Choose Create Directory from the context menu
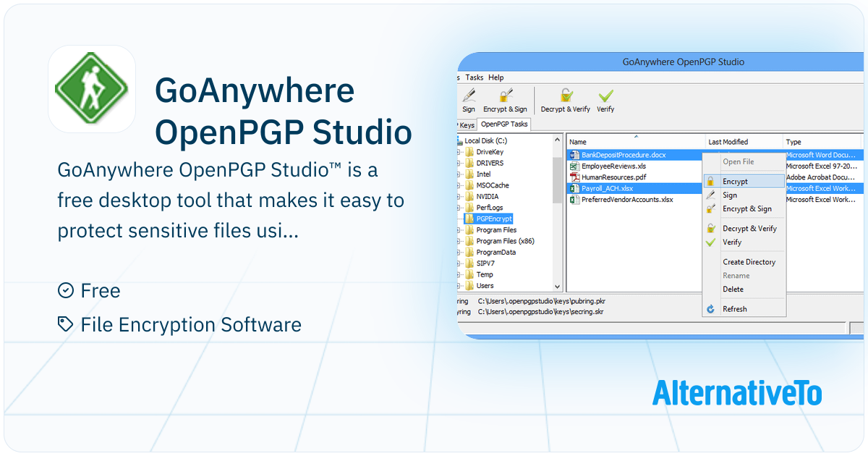This screenshot has width=868, height=456. pos(749,262)
